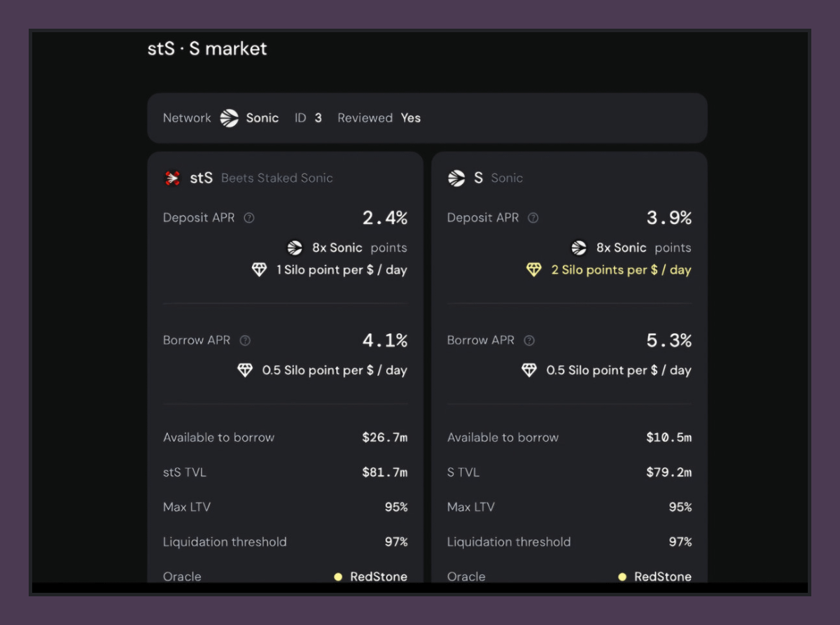840x625 pixels.
Task: Click S Deposit APR help icon
Action: tap(533, 218)
